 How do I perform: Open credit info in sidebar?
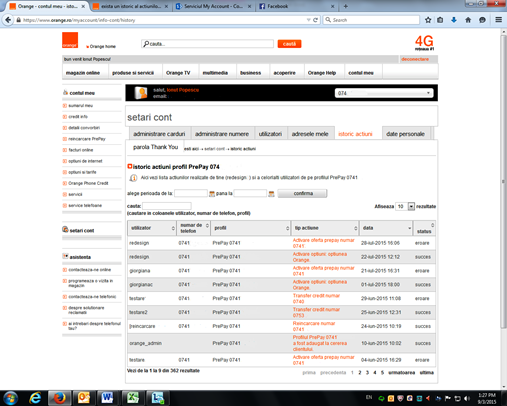point(78,117)
